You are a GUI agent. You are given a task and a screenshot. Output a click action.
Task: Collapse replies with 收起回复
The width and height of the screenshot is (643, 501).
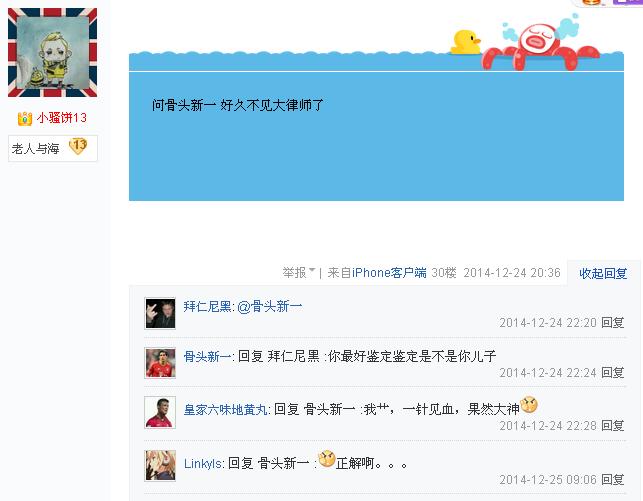coord(603,273)
